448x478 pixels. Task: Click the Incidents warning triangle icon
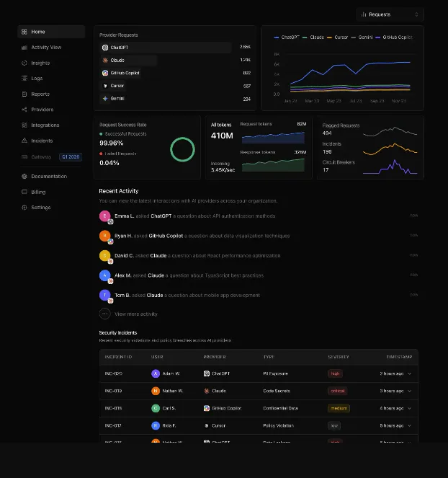click(24, 141)
